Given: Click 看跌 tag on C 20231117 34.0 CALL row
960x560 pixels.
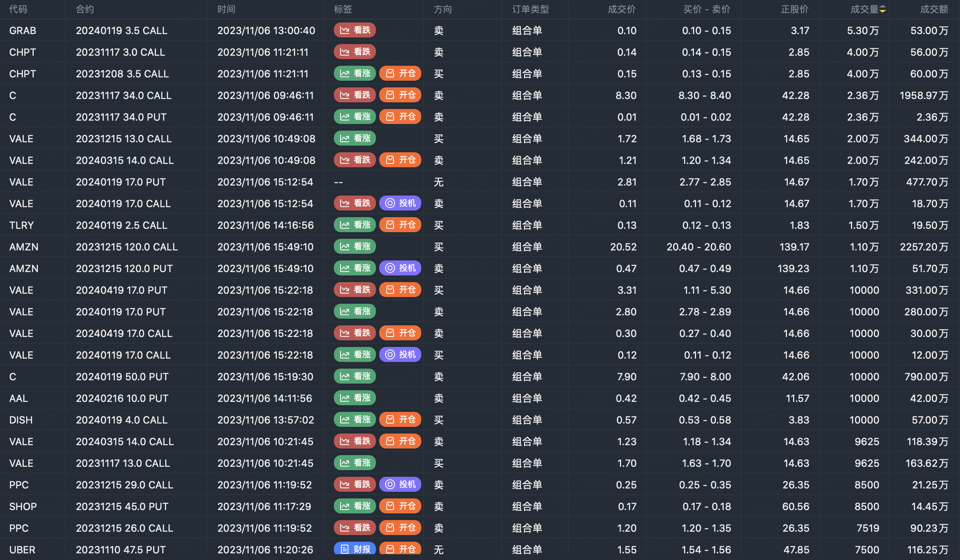Looking at the screenshot, I should tap(355, 95).
